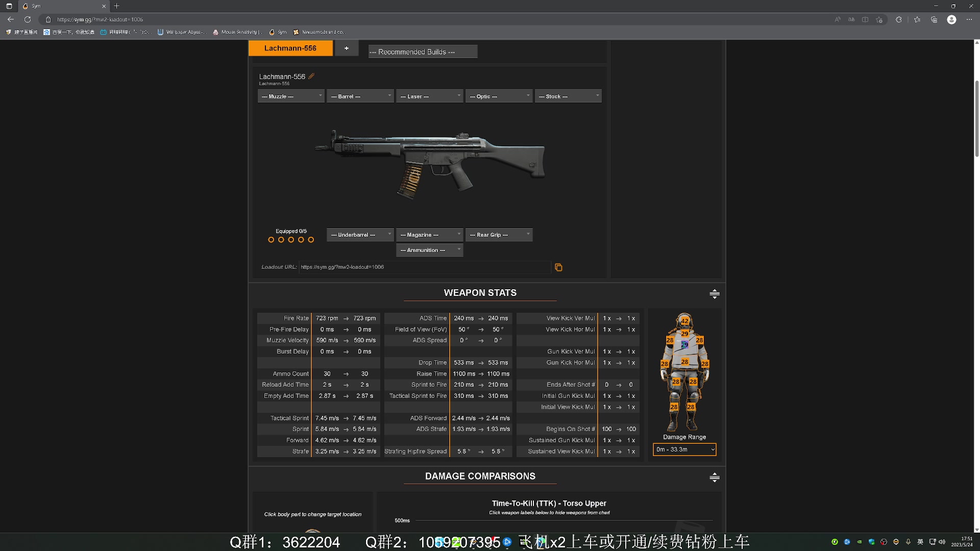The height and width of the screenshot is (551, 980).
Task: Open the NVIDIA tray icon
Action: click(860, 542)
